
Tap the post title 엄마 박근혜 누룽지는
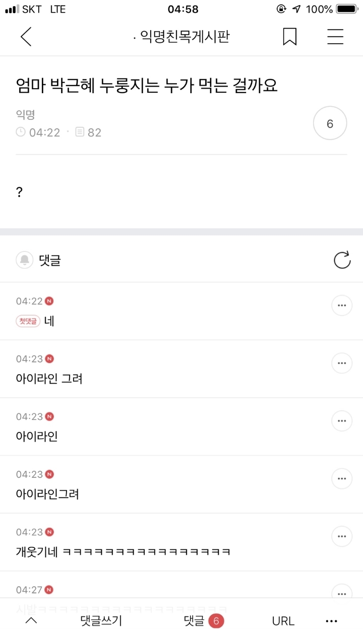147,86
